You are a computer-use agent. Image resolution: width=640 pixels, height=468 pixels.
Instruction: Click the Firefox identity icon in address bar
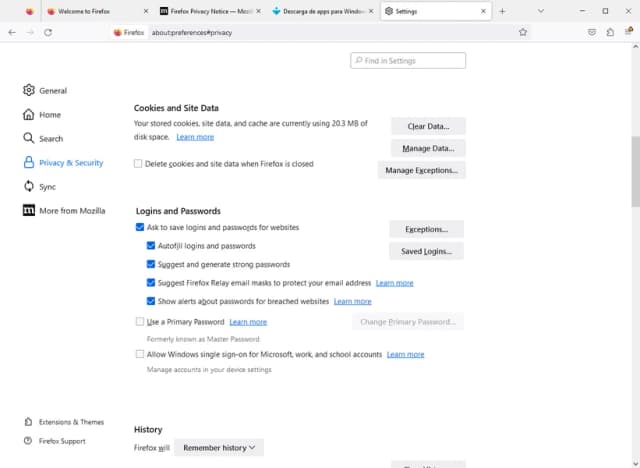pos(129,33)
